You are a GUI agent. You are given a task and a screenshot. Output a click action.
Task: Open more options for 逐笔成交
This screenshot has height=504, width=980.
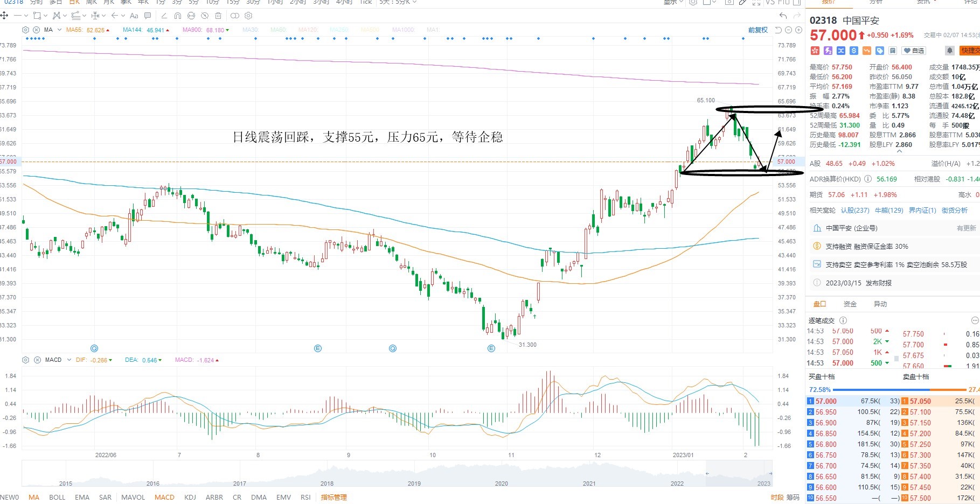pos(974,320)
